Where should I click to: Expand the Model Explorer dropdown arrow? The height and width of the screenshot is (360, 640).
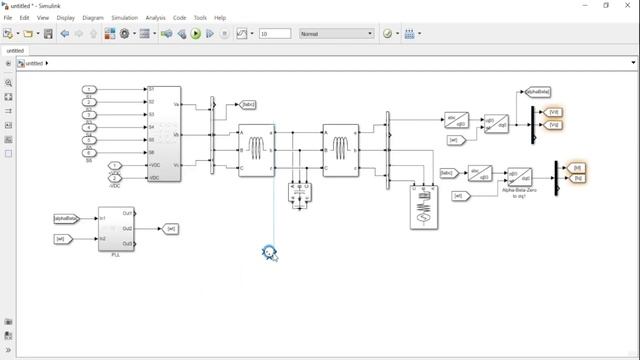[x=155, y=34]
